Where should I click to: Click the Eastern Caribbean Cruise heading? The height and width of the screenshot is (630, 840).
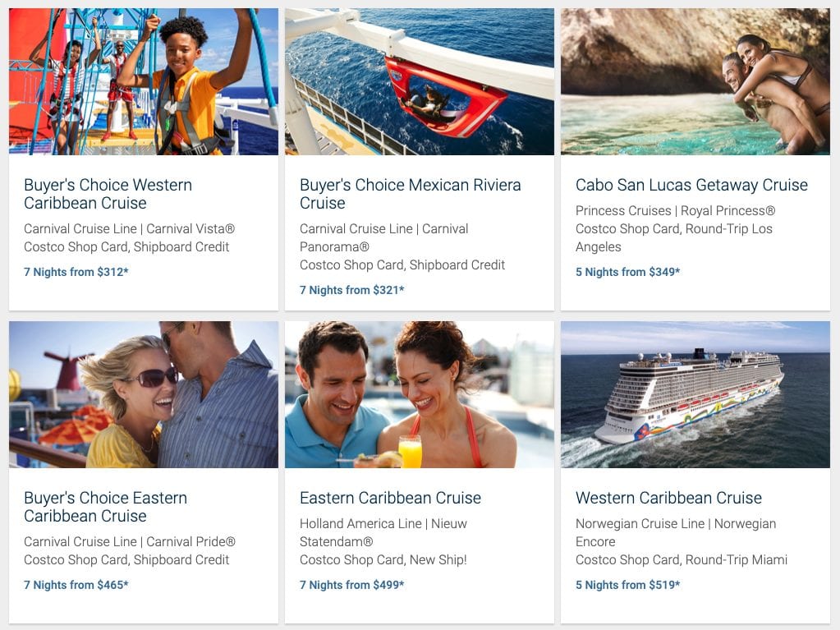(x=390, y=498)
